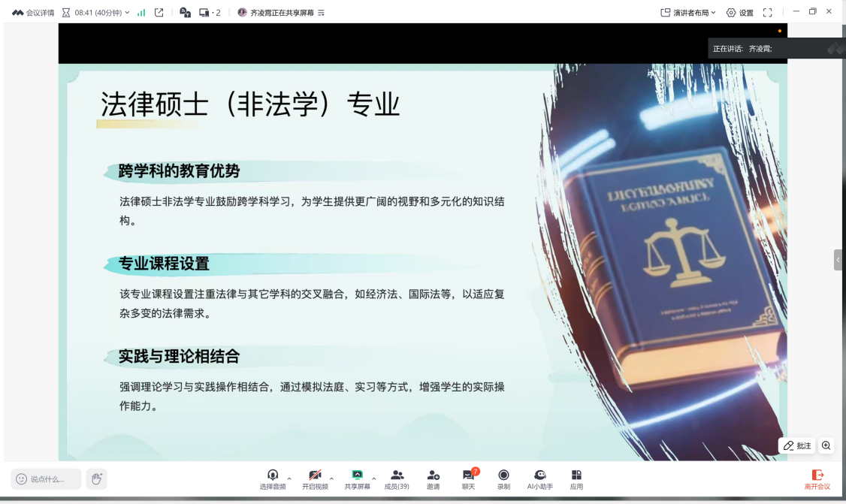Open the screen sharing options menu icon
846x504 pixels.
322,13
